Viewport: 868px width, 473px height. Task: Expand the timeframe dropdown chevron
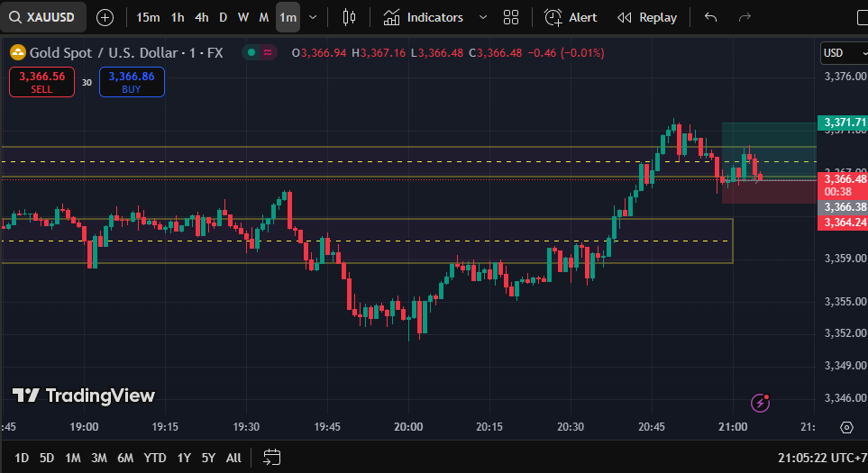pos(313,18)
